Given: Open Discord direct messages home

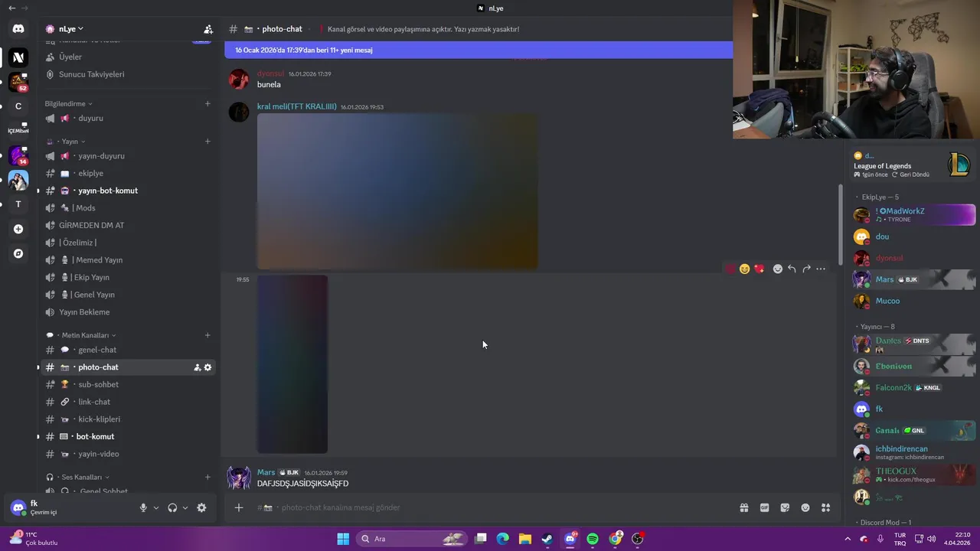Looking at the screenshot, I should click(x=18, y=29).
